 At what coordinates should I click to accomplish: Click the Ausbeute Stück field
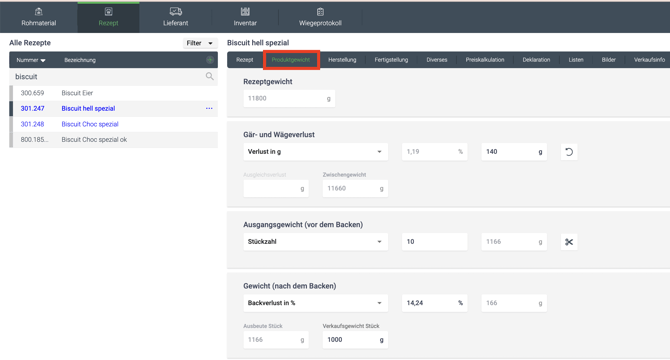pos(276,340)
